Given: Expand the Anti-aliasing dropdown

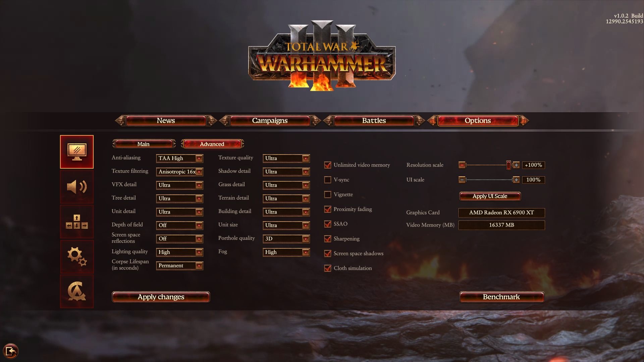Looking at the screenshot, I should 180,158.
